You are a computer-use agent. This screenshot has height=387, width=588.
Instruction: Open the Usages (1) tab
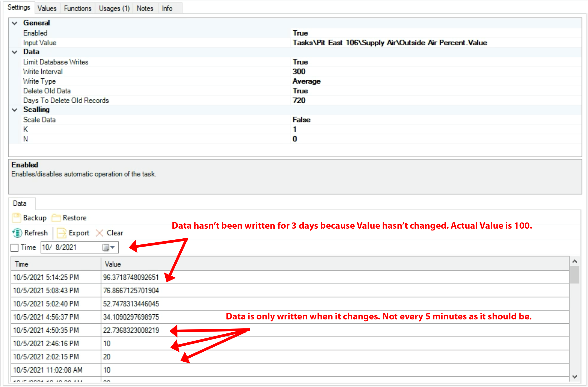114,8
